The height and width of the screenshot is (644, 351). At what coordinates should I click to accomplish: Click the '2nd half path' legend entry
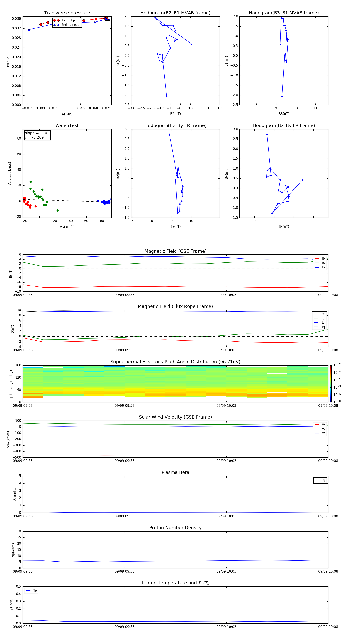click(x=67, y=25)
